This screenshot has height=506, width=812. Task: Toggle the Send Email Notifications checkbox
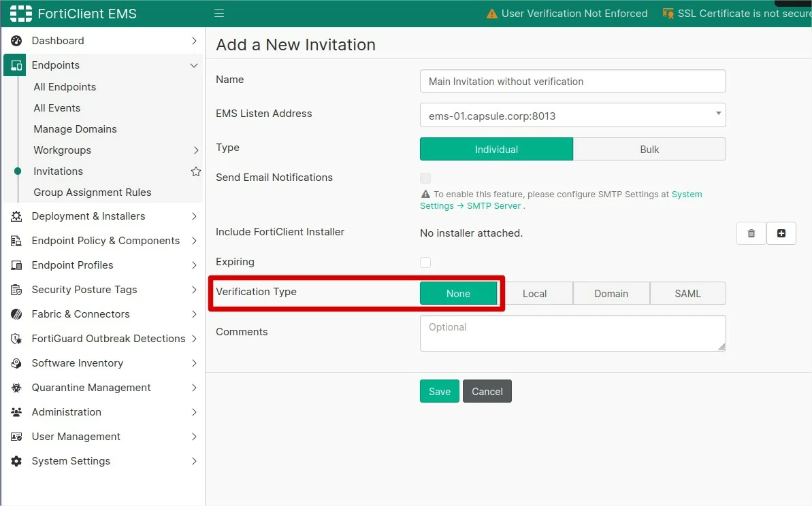(425, 178)
